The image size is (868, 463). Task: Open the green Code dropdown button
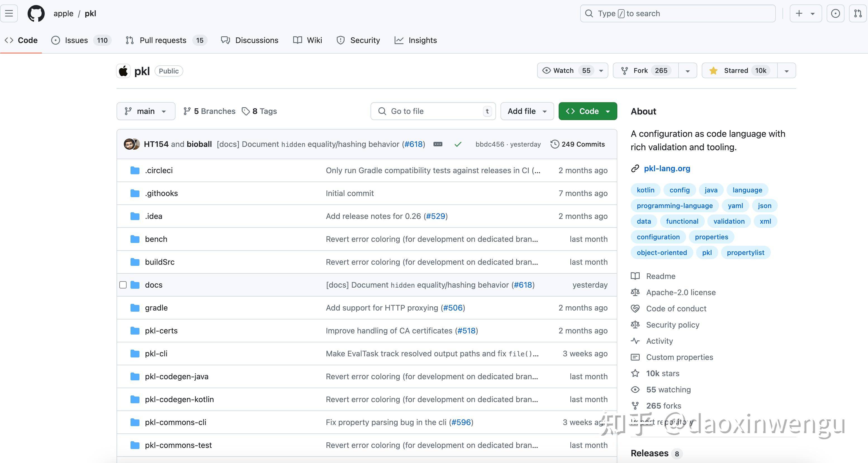[588, 111]
